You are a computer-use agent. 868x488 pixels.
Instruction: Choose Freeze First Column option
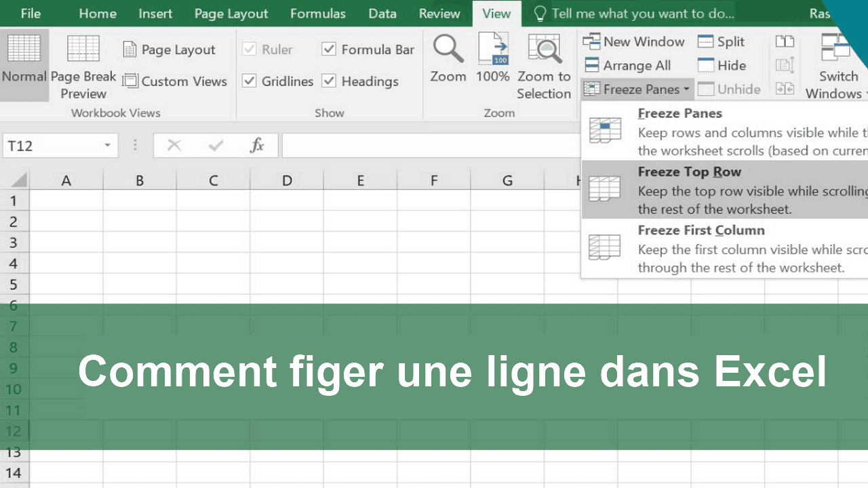pos(725,248)
